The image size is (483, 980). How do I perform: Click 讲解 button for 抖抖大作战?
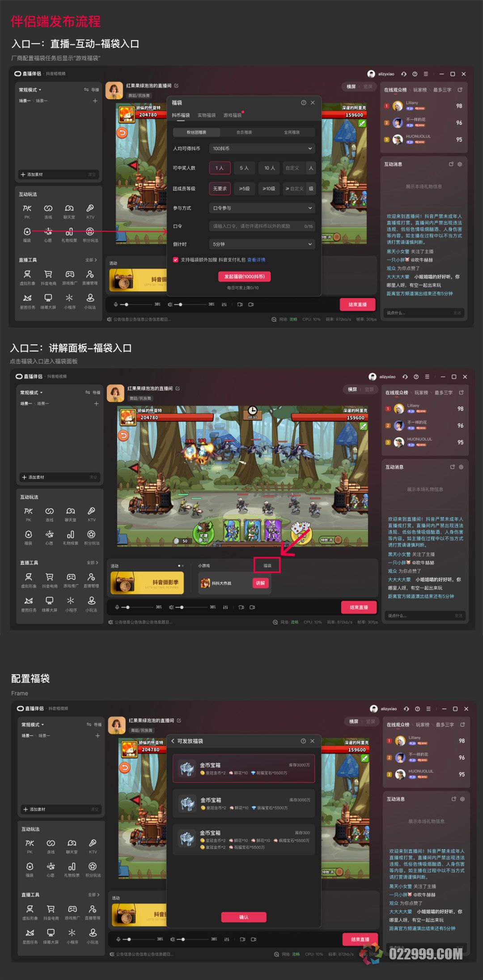click(260, 583)
